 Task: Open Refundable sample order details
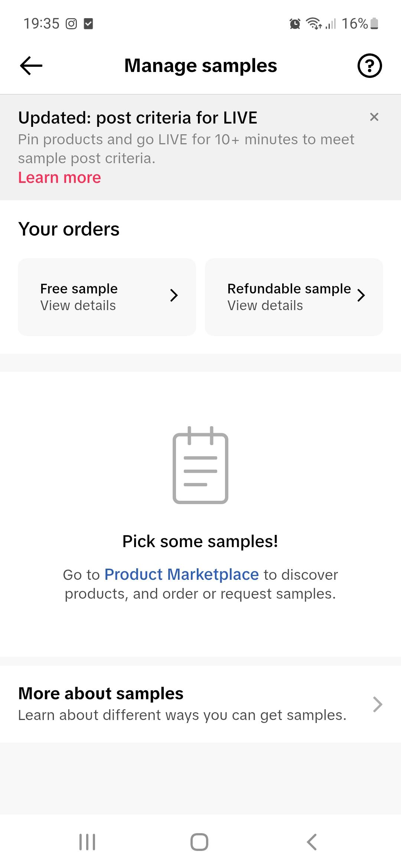point(294,297)
